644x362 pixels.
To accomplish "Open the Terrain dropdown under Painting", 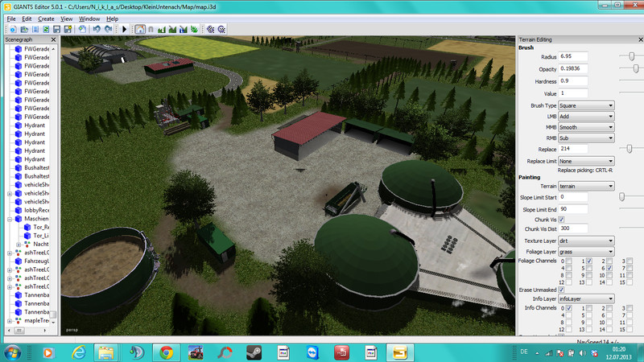I will coord(586,187).
